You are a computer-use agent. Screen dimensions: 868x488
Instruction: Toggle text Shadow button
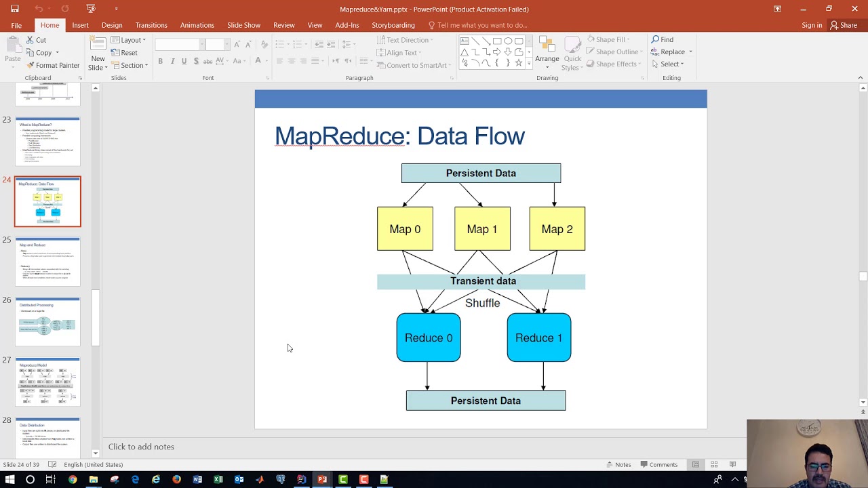tap(196, 61)
